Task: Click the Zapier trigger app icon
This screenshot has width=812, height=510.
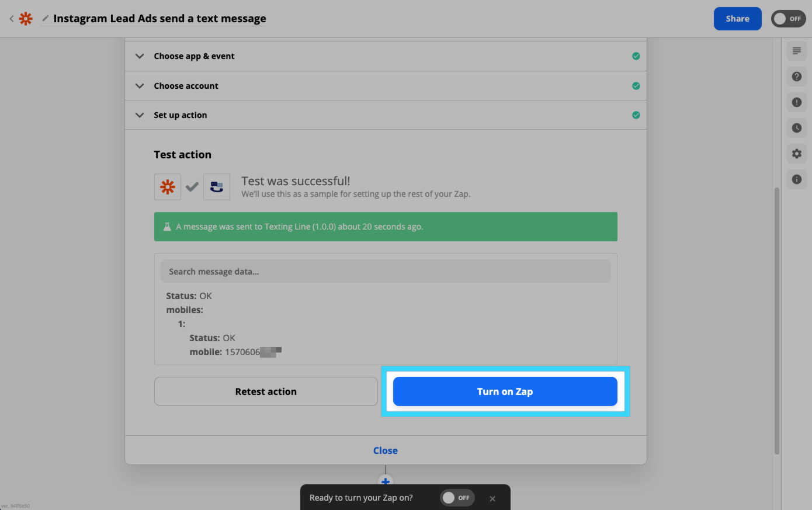Action: tap(168, 187)
